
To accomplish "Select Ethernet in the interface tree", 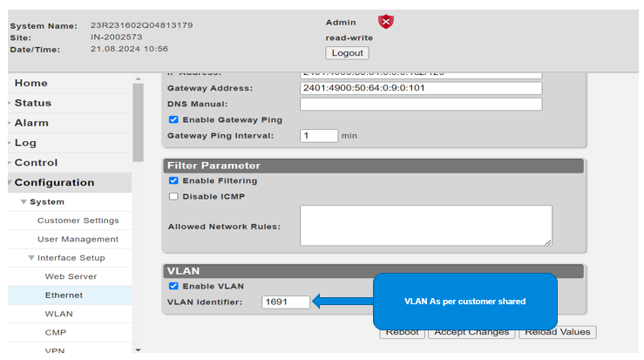I will [x=64, y=295].
